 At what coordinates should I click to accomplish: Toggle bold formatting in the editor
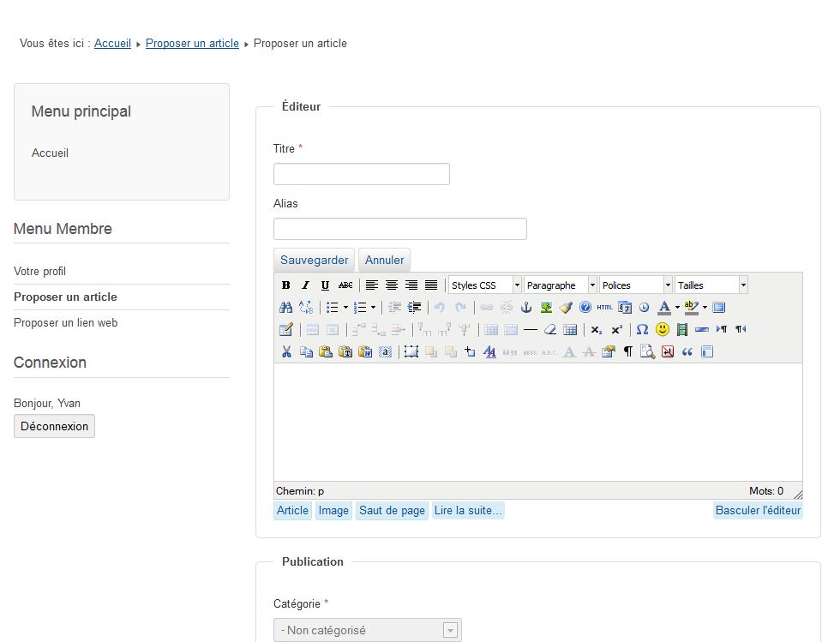tap(286, 285)
